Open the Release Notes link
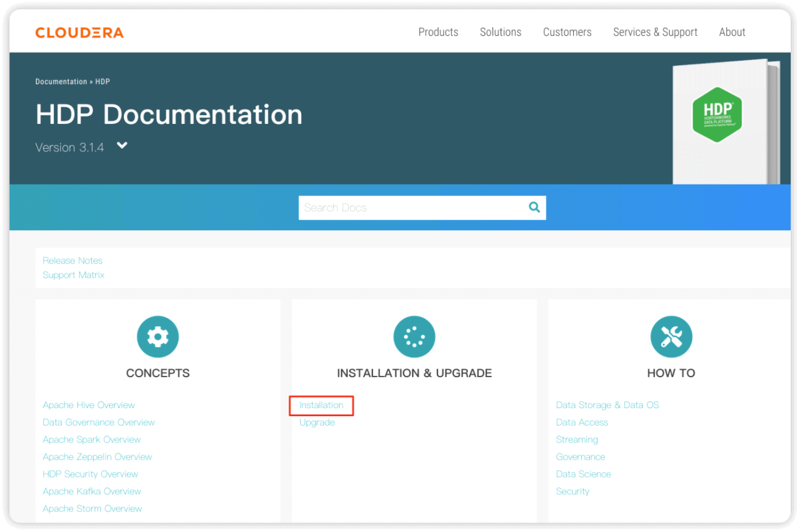 point(73,261)
